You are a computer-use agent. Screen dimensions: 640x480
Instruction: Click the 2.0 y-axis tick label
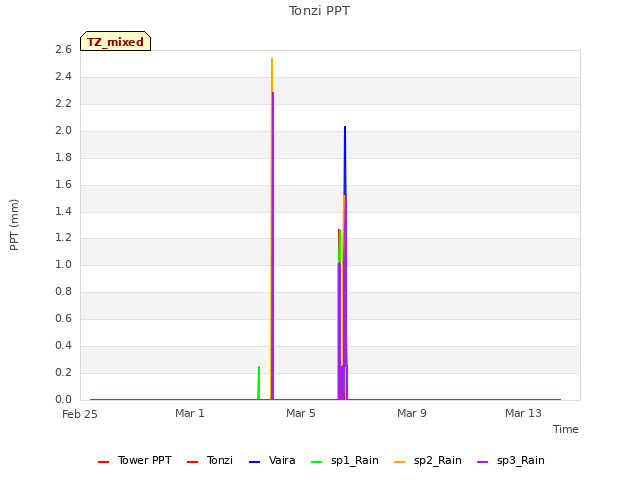pos(63,130)
